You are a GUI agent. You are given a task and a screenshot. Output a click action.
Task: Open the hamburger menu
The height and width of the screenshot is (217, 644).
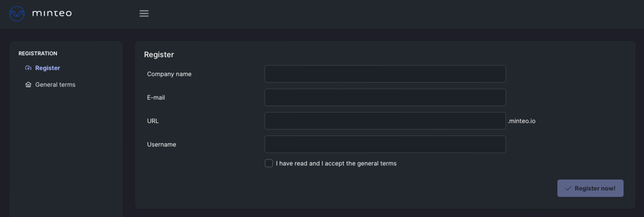click(144, 13)
